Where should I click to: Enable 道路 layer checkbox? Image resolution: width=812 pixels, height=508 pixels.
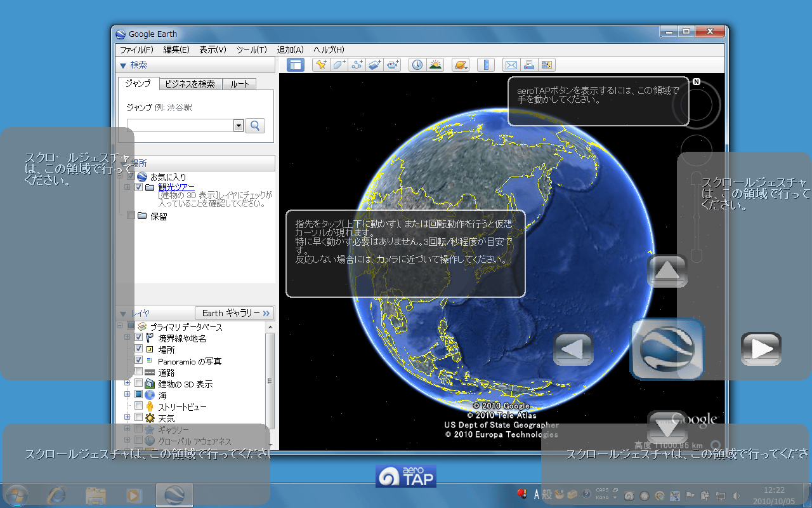point(139,372)
